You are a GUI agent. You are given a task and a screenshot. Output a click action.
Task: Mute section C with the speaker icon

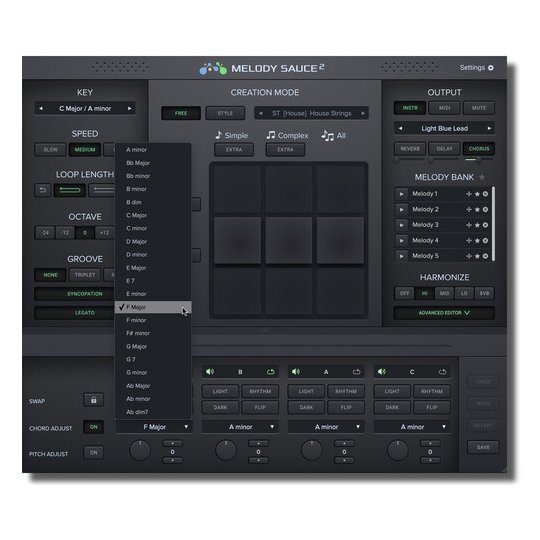point(382,372)
